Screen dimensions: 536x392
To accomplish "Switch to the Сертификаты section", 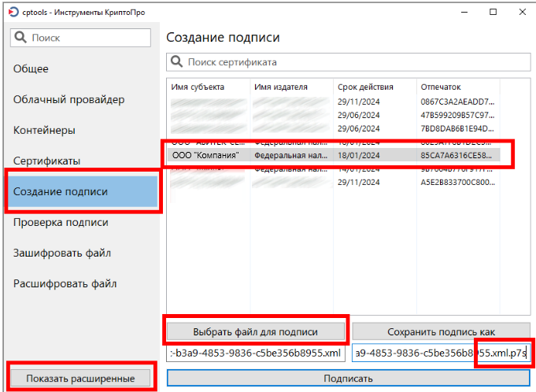I will pyautogui.click(x=46, y=161).
